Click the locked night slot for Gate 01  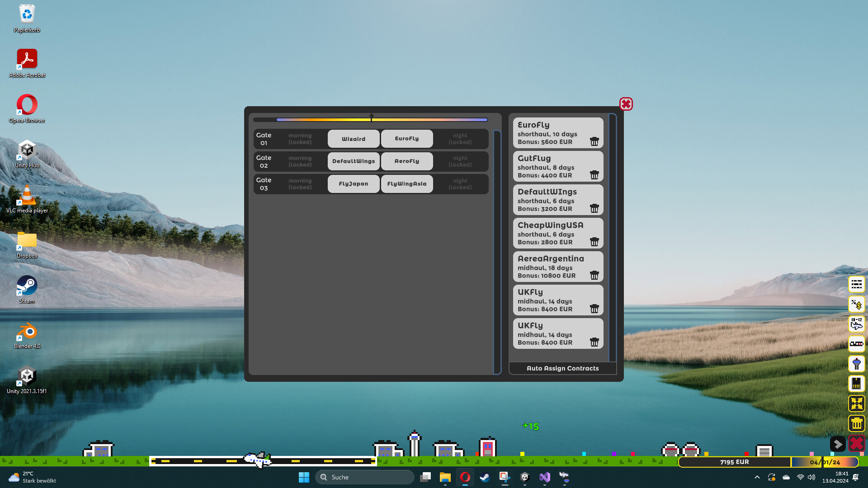click(460, 139)
